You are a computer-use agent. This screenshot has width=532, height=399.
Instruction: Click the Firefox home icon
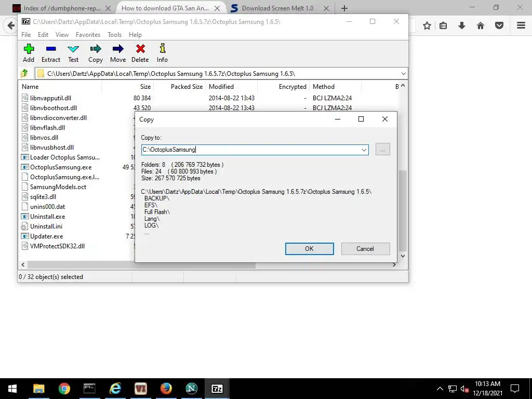[481, 25]
